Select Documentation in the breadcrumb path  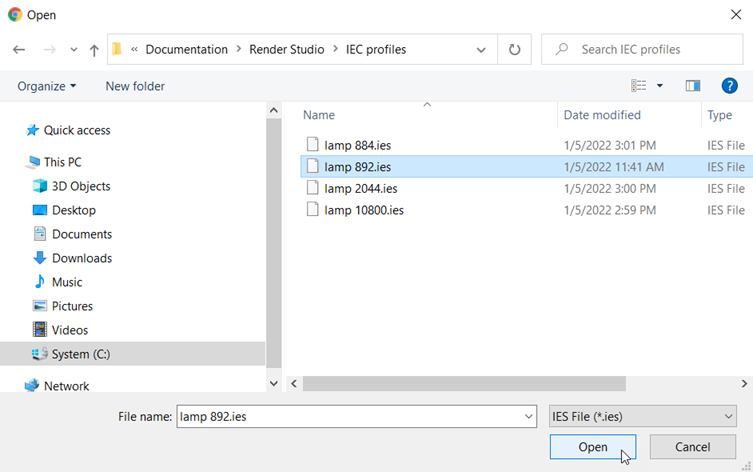coord(186,49)
